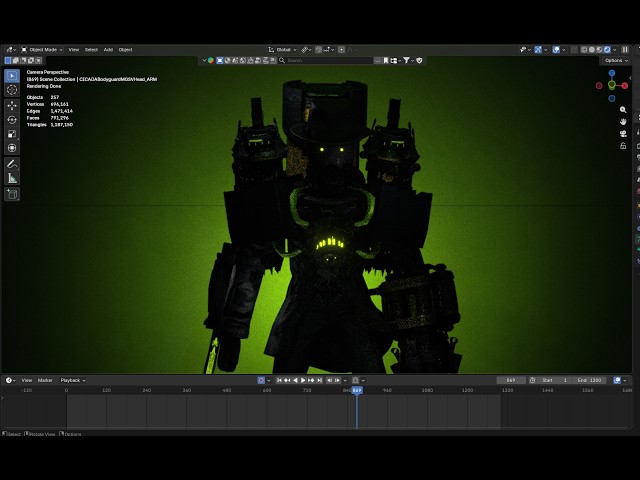The image size is (640, 480).
Task: Click the asset browser color wheel icon
Action: (211, 60)
